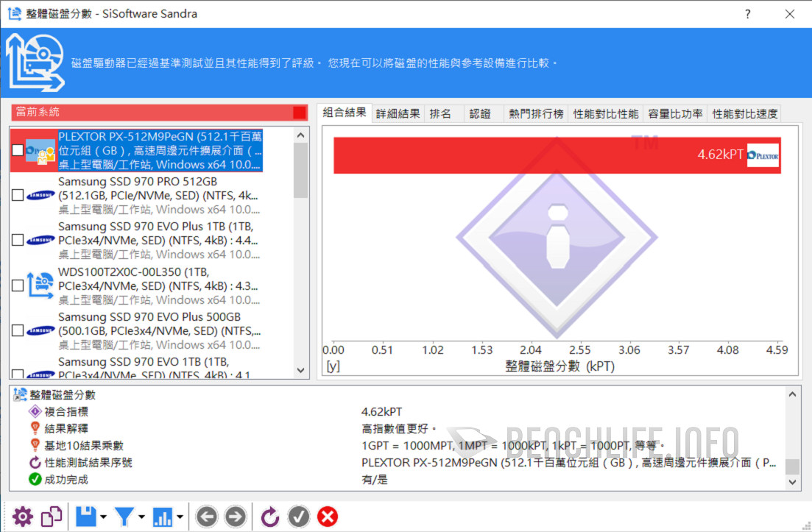Open the save button dropdown arrow
The height and width of the screenshot is (532, 812).
(103, 517)
